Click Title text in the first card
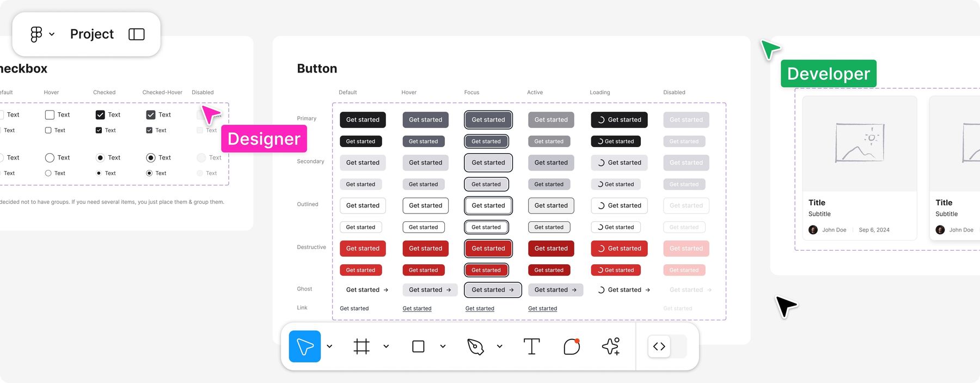Image resolution: width=980 pixels, height=383 pixels. point(817,203)
